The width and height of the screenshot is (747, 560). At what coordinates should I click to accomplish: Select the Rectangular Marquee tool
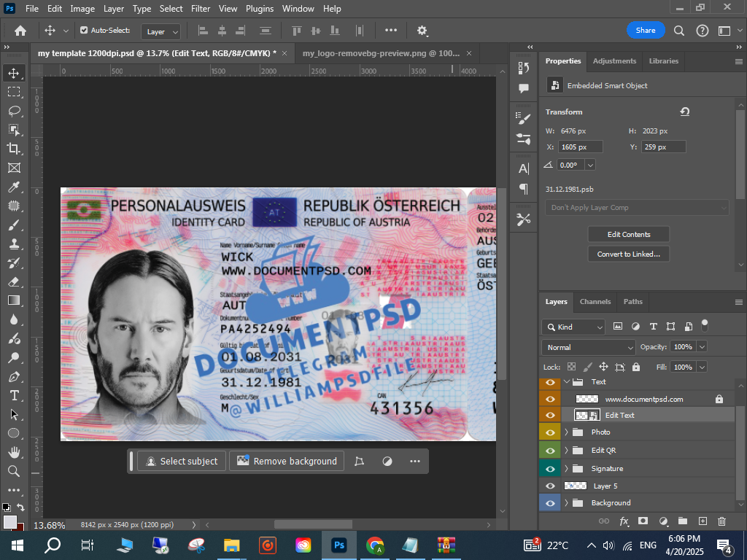tap(14, 92)
